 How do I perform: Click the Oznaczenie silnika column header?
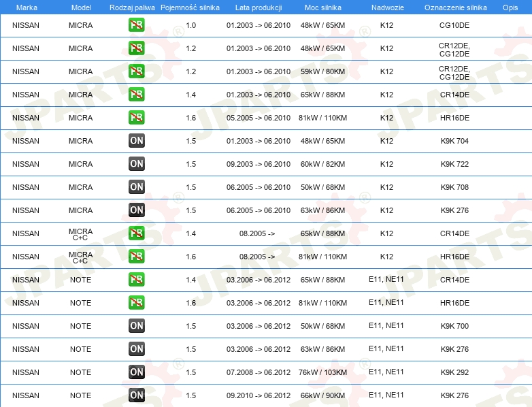pos(455,7)
